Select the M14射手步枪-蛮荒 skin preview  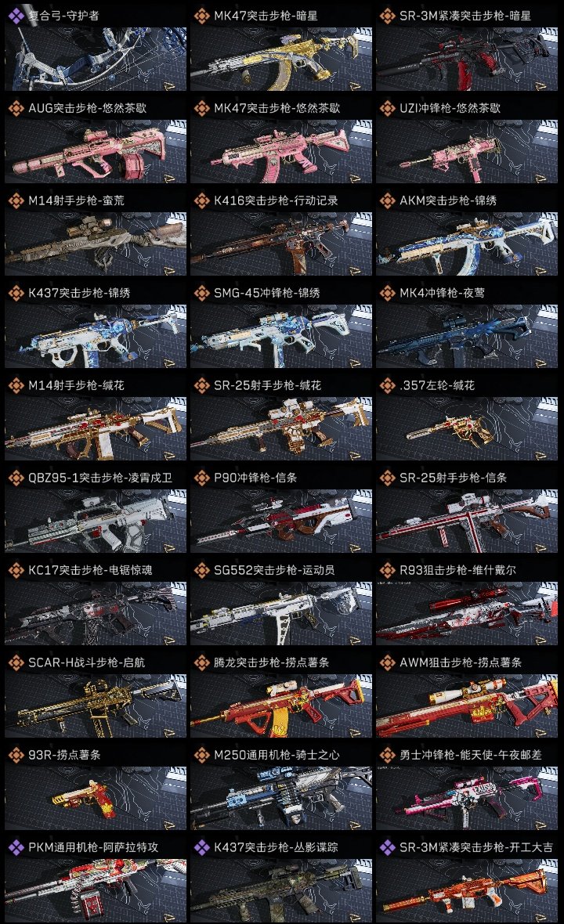tap(96, 244)
